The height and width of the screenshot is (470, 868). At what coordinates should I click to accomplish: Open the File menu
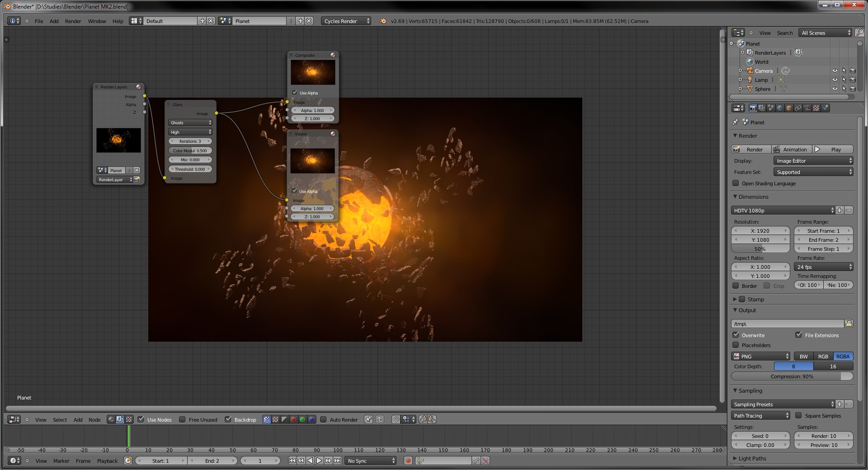click(x=39, y=21)
